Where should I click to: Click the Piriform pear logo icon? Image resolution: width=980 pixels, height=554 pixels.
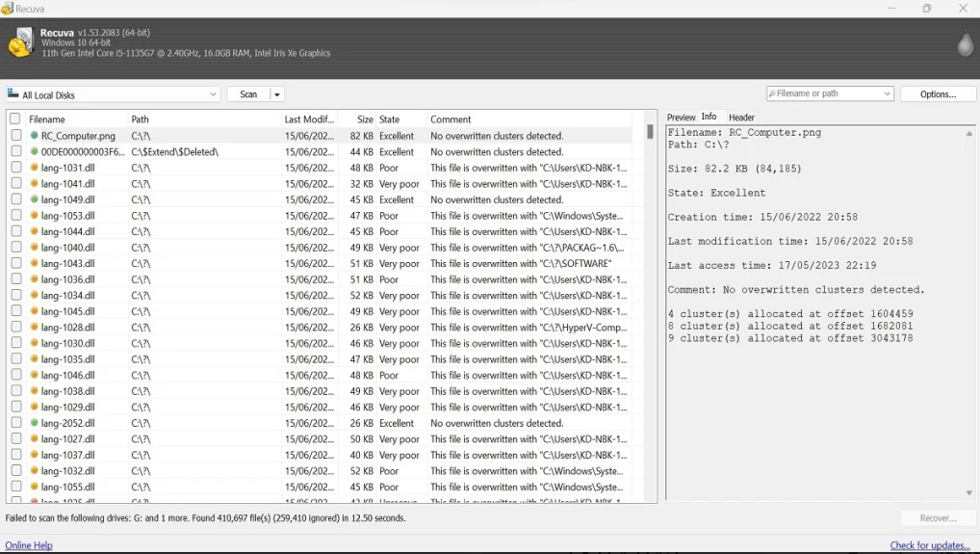pyautogui.click(x=965, y=43)
